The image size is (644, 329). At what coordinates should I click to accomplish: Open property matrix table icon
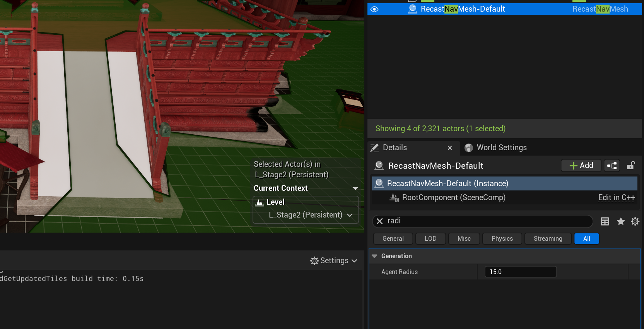click(605, 221)
